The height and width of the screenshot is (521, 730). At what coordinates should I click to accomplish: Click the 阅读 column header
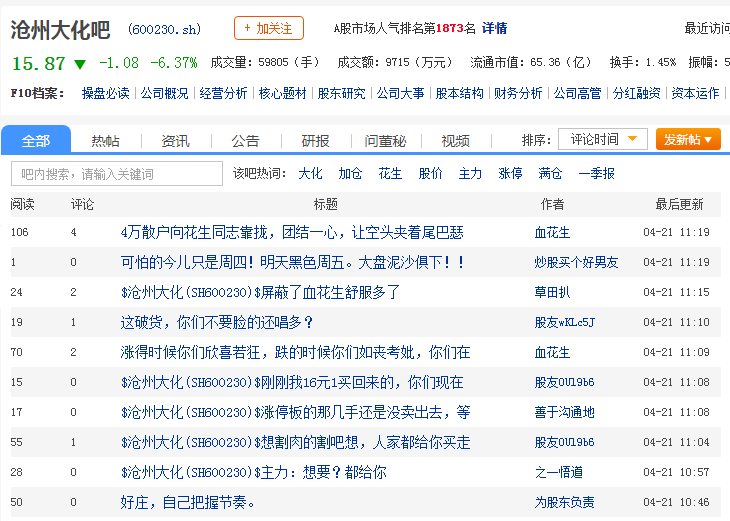23,204
